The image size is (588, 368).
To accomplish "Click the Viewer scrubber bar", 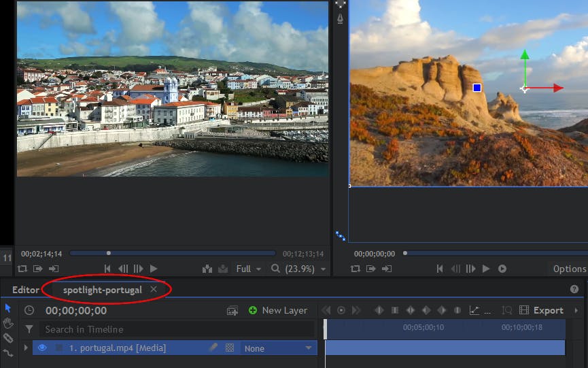I will (x=495, y=253).
